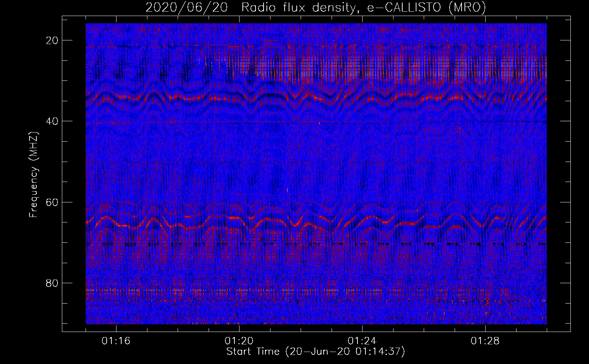The image size is (589, 364).
Task: Click the '80' frequency tick label
Action: click(52, 283)
